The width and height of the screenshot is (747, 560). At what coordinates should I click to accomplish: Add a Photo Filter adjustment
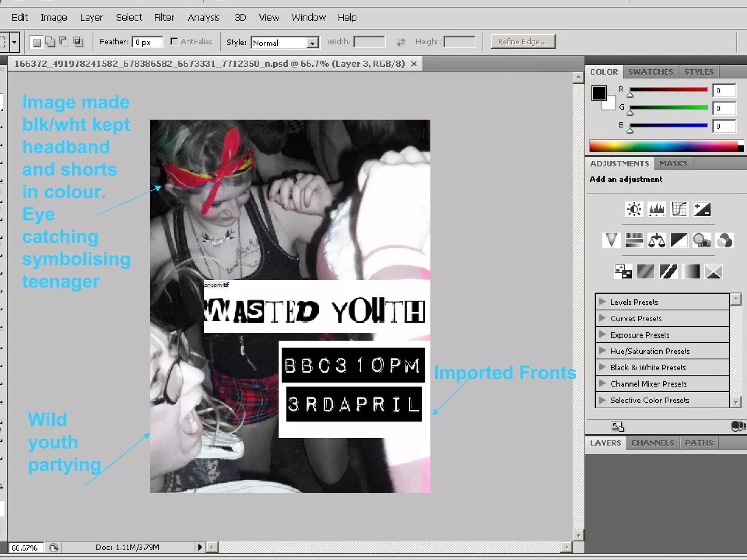coord(702,241)
